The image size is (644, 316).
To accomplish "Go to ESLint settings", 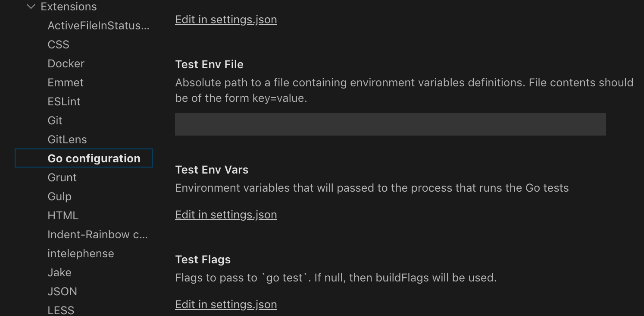I will point(64,102).
